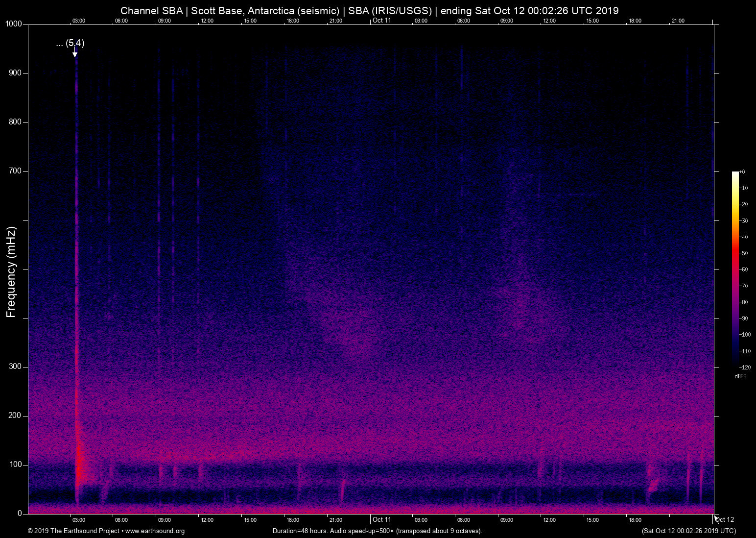Click the 21:00 label on top time axis
The image size is (756, 538).
pyautogui.click(x=336, y=21)
